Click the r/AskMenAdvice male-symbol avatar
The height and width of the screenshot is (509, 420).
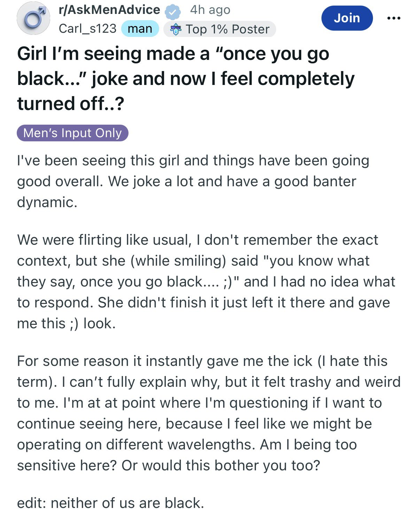[x=33, y=18]
